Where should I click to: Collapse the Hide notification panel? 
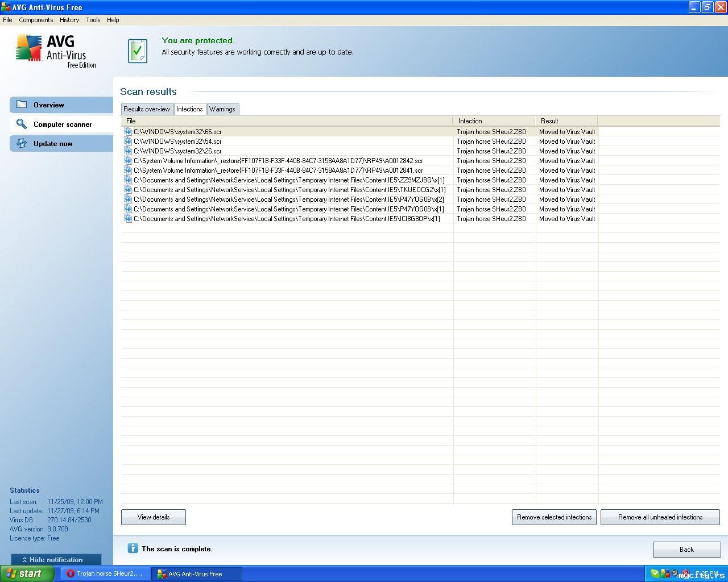56,560
